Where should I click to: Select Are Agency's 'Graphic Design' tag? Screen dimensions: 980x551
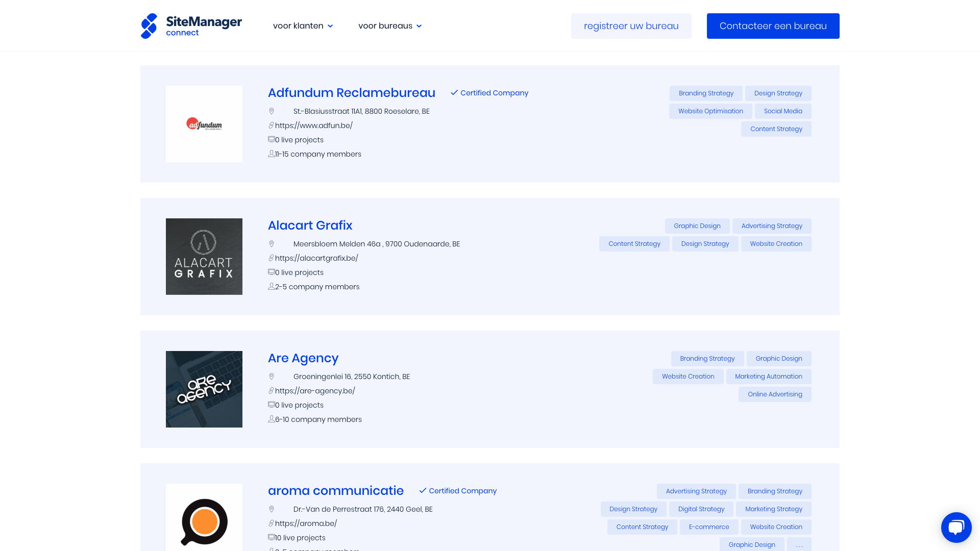tap(779, 359)
